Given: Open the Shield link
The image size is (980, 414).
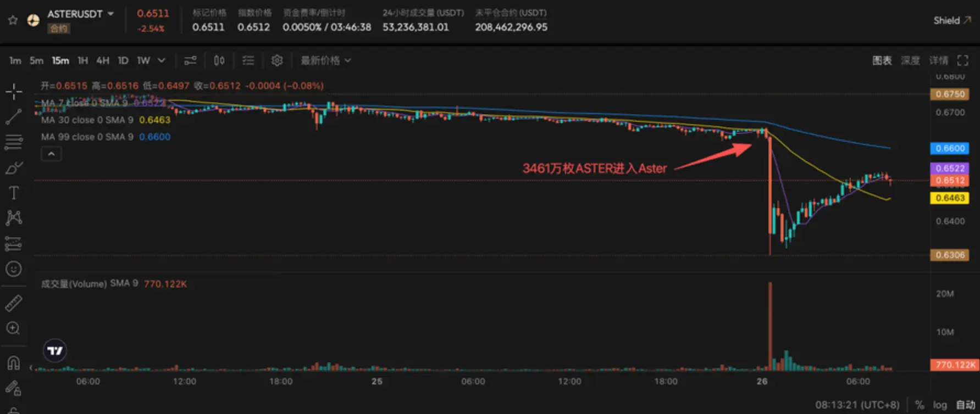Looking at the screenshot, I should pyautogui.click(x=953, y=20).
